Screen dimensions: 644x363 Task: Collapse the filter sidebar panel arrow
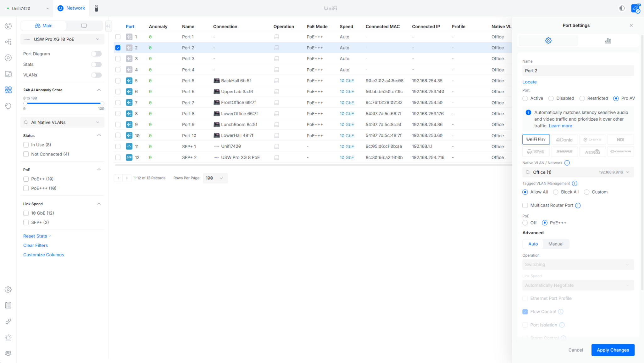click(x=108, y=26)
